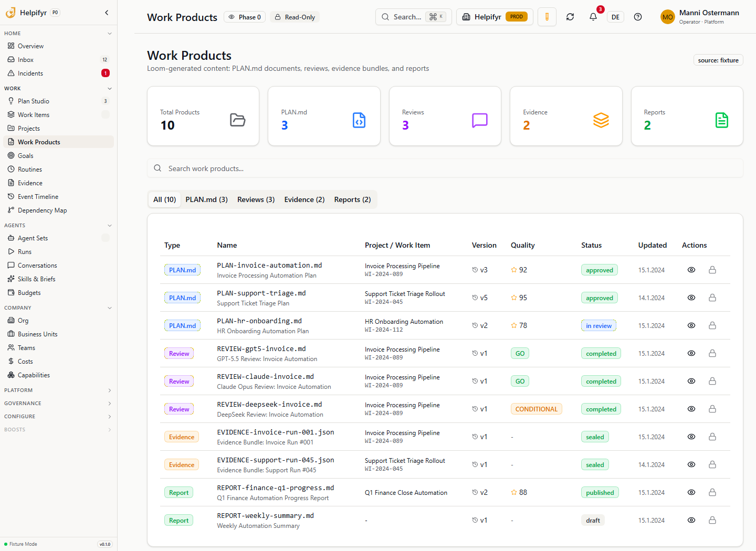Click the refresh icon in the header
The image size is (756, 551).
570,17
